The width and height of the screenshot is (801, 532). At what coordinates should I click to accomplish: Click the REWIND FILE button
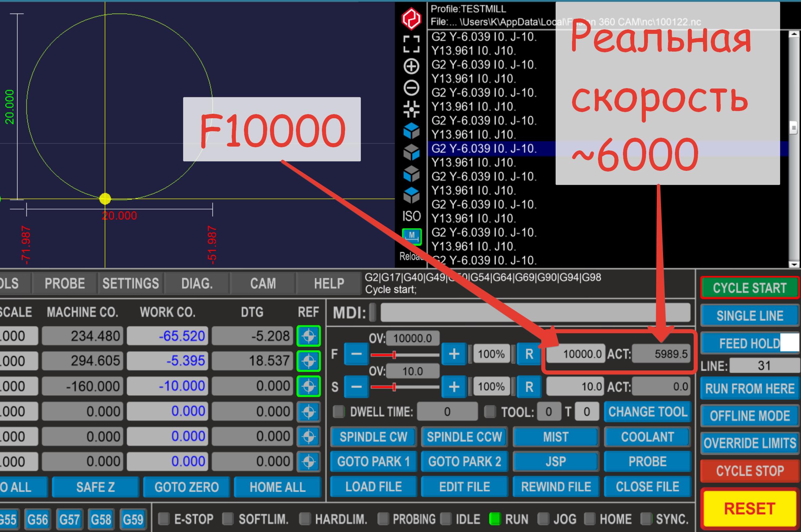(x=556, y=487)
